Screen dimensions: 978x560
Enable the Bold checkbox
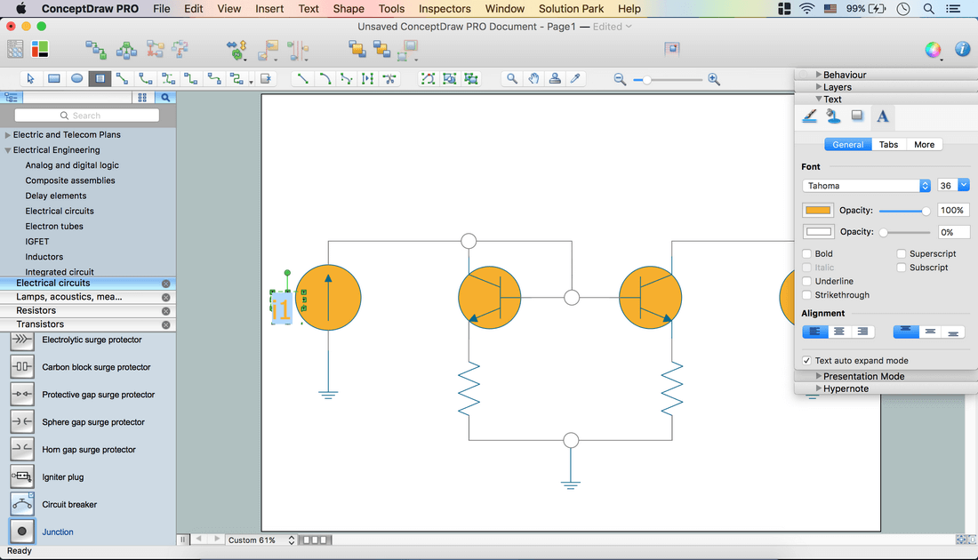pyautogui.click(x=807, y=254)
